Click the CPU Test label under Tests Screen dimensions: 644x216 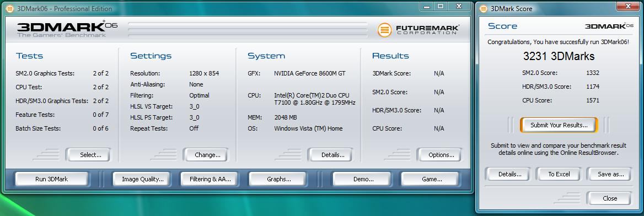pos(29,87)
